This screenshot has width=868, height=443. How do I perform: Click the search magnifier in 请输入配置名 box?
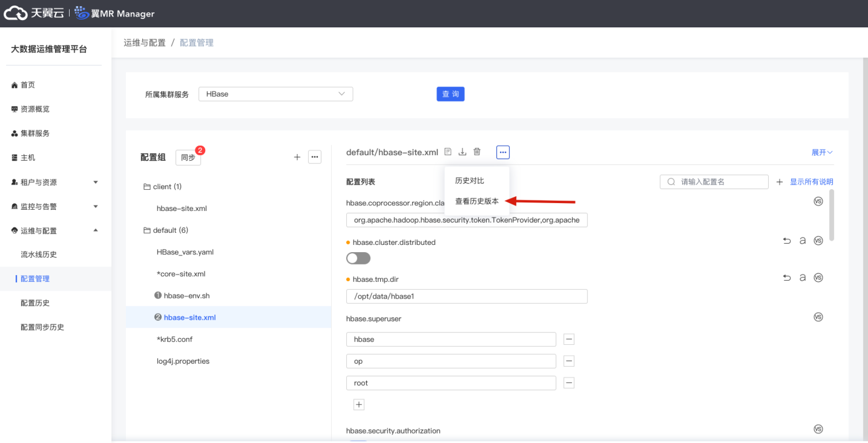[671, 182]
